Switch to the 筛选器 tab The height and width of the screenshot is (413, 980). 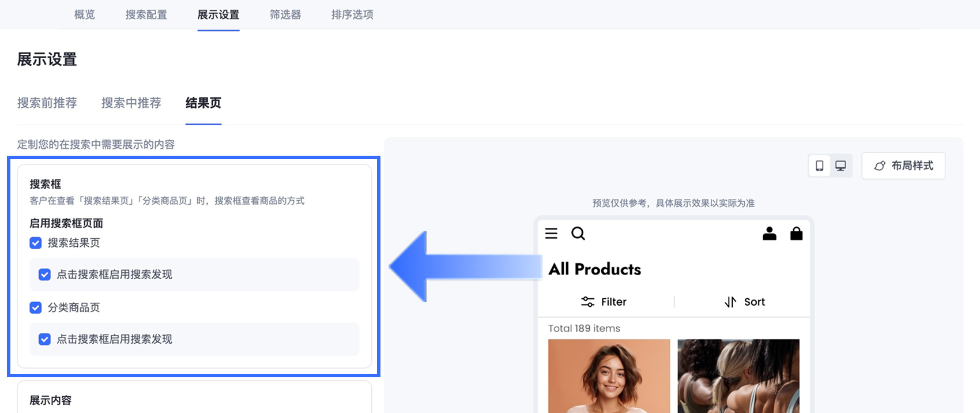[x=285, y=15]
